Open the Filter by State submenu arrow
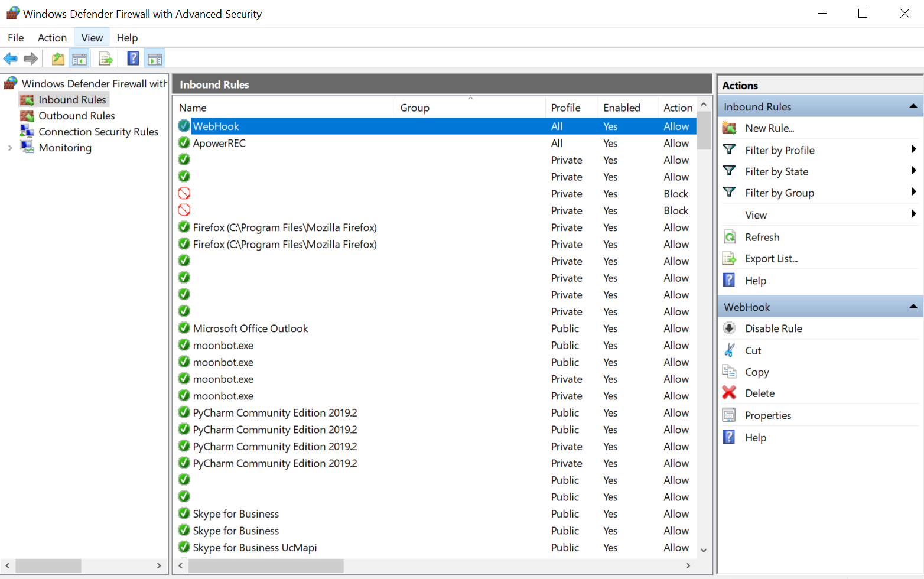This screenshot has width=924, height=579. point(914,171)
